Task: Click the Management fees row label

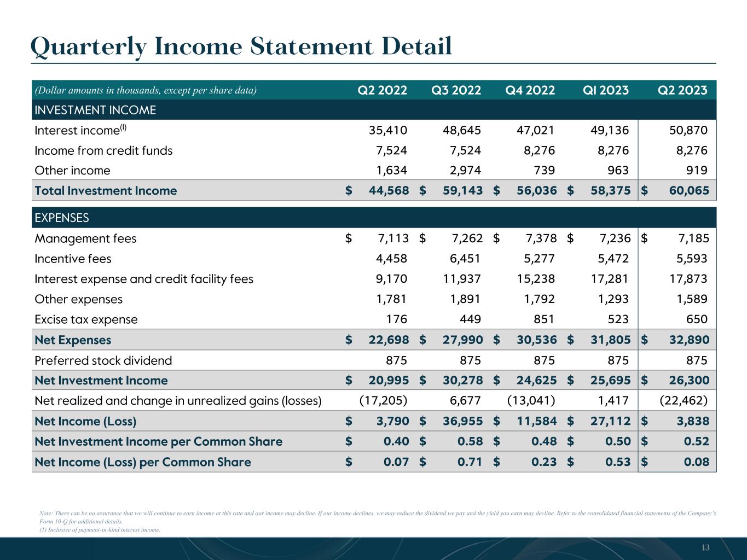Action: point(85,239)
